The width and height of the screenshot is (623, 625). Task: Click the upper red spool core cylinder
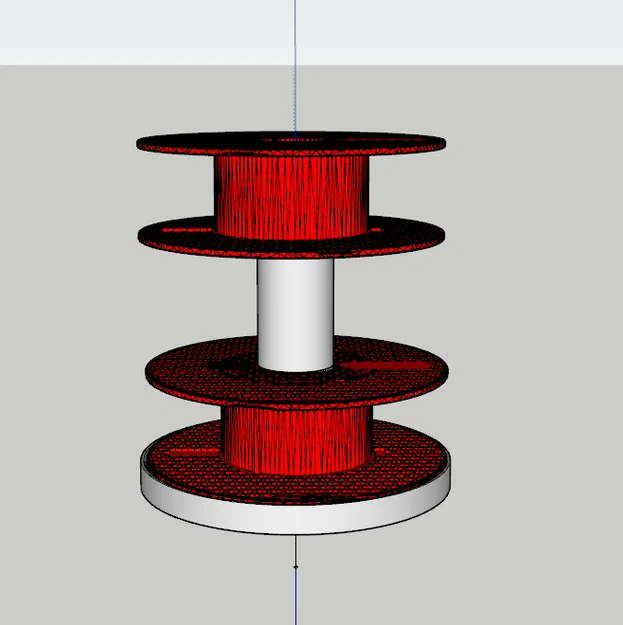pyautogui.click(x=292, y=197)
